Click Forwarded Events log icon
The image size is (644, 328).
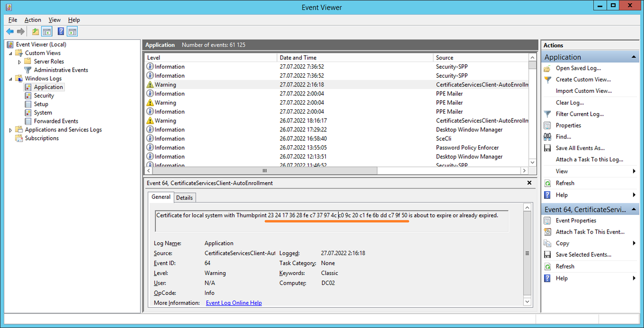click(x=29, y=121)
